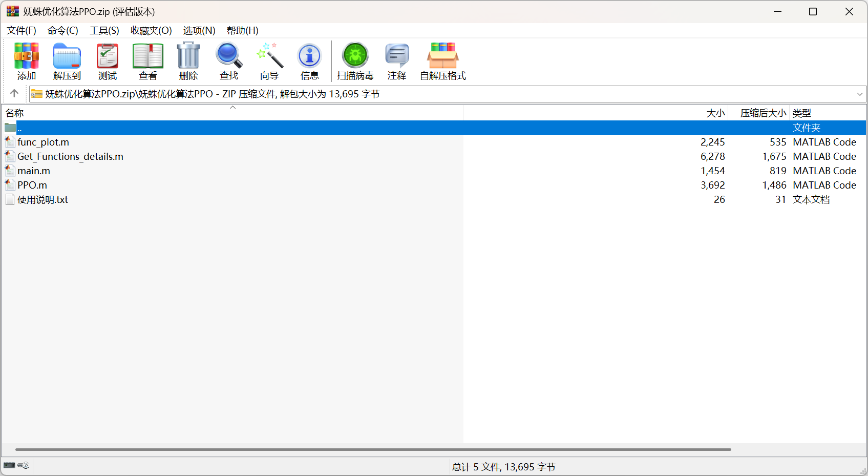Click the self-extracting format (自解压格式) icon
Image resolution: width=868 pixels, height=476 pixels.
[442, 61]
